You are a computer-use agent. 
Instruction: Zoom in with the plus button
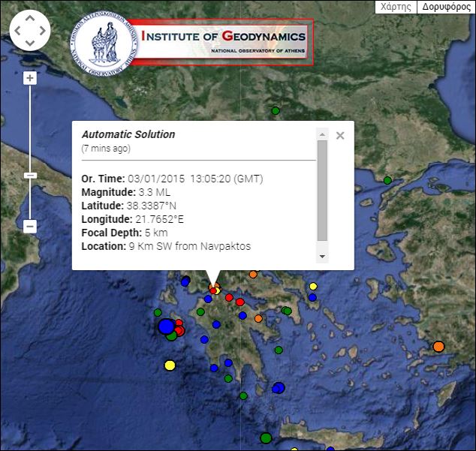(x=30, y=78)
